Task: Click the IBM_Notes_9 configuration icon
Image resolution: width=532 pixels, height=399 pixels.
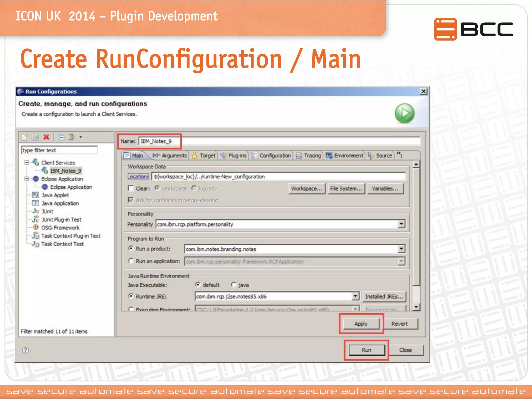Action: pyautogui.click(x=45, y=170)
